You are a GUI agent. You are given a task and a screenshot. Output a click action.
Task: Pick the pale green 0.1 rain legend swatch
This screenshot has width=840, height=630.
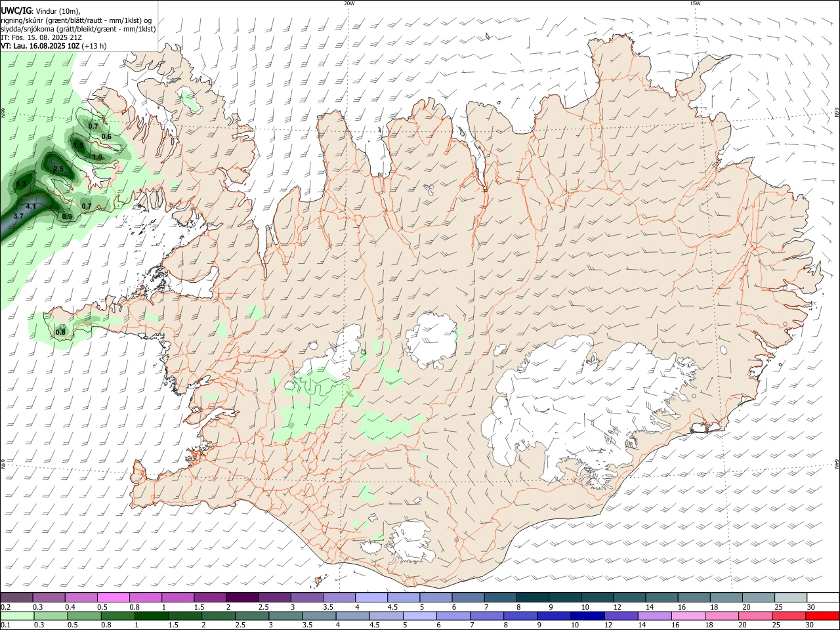click(16, 616)
